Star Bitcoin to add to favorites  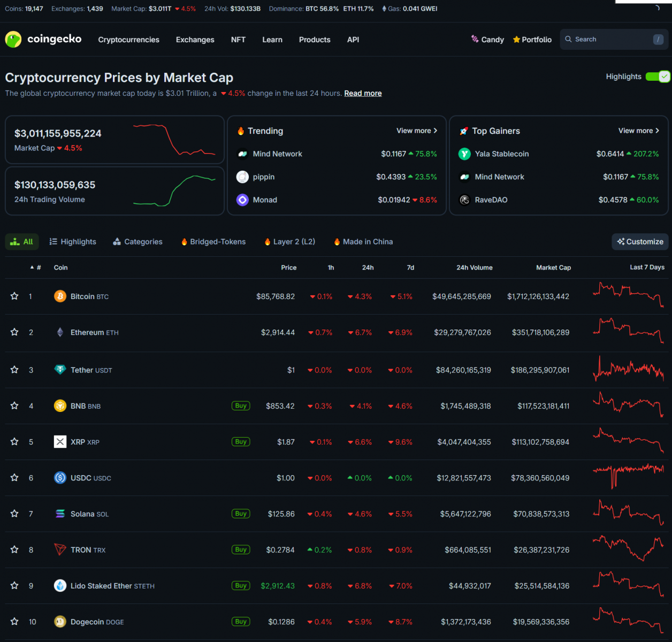click(x=14, y=296)
